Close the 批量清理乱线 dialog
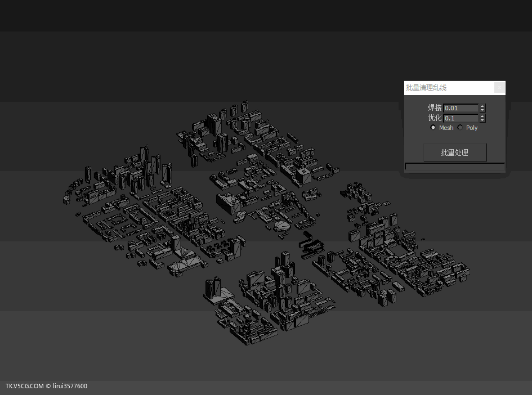Image resolution: width=532 pixels, height=395 pixels. pyautogui.click(x=499, y=88)
